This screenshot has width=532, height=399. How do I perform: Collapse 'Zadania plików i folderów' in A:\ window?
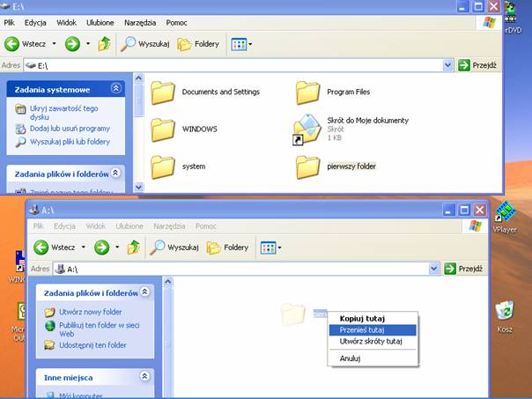(144, 292)
